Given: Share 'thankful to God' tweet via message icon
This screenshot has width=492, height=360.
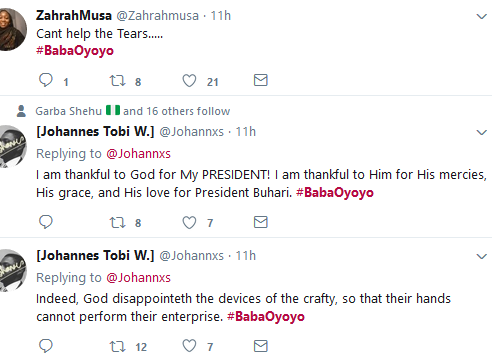Looking at the screenshot, I should [261, 222].
